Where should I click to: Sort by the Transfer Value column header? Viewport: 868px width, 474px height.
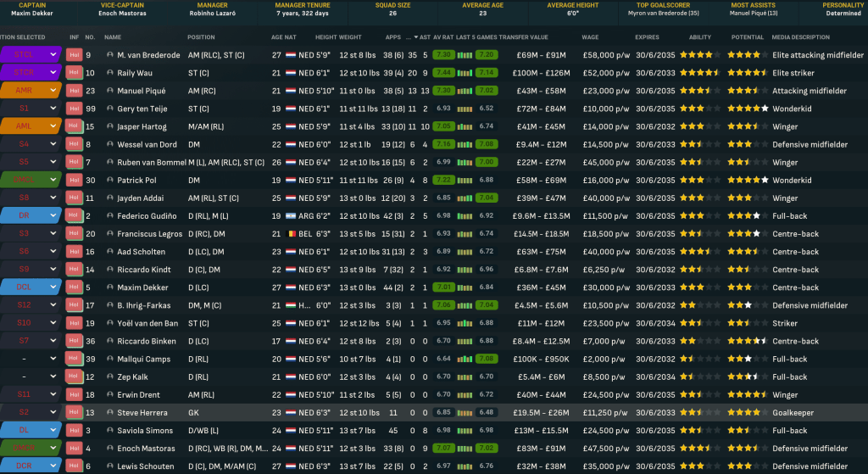[522, 37]
